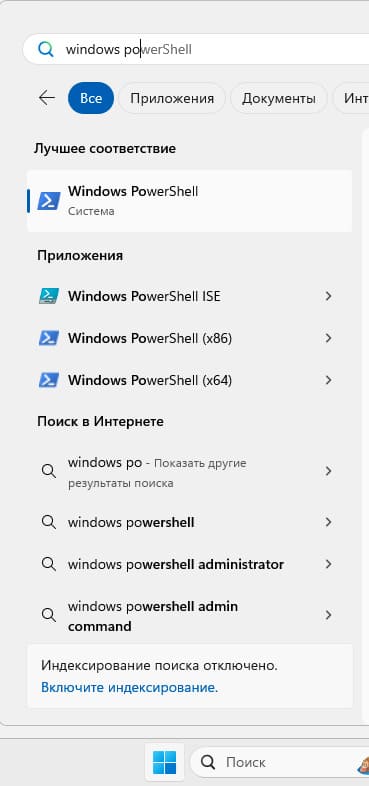The image size is (369, 786).
Task: Select the 'Все' filter tab
Action: click(91, 98)
